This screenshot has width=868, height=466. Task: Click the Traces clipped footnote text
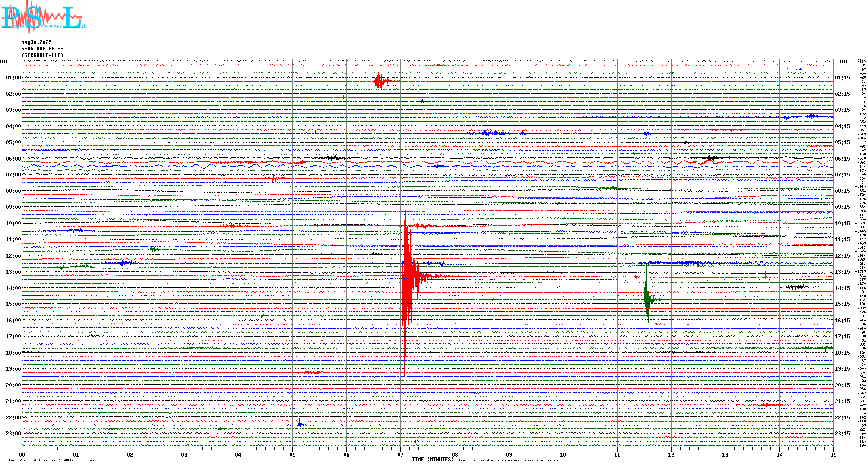pos(512,460)
